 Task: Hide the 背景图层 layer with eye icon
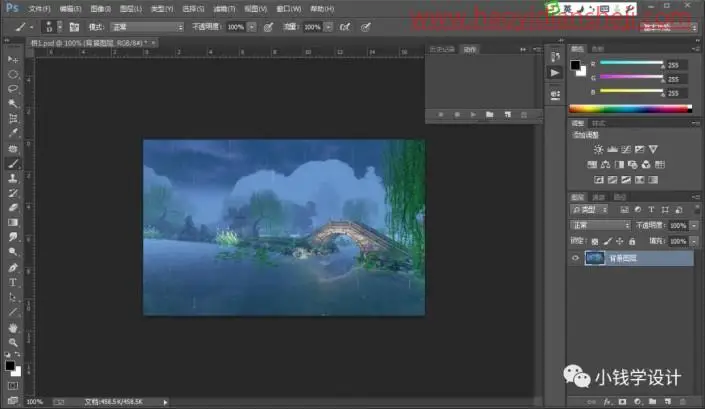point(575,258)
